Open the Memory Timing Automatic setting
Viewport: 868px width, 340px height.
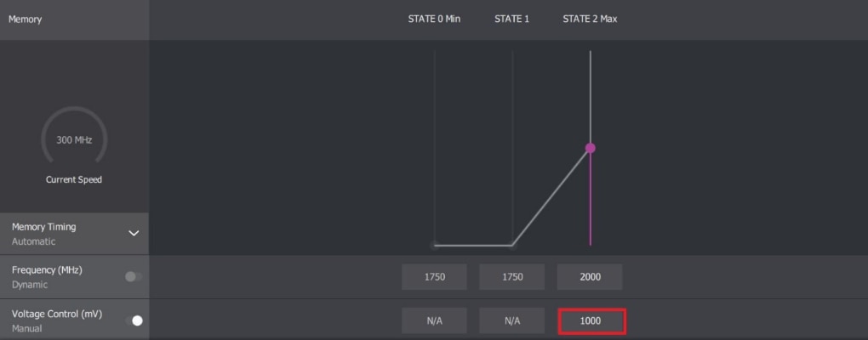tap(34, 241)
